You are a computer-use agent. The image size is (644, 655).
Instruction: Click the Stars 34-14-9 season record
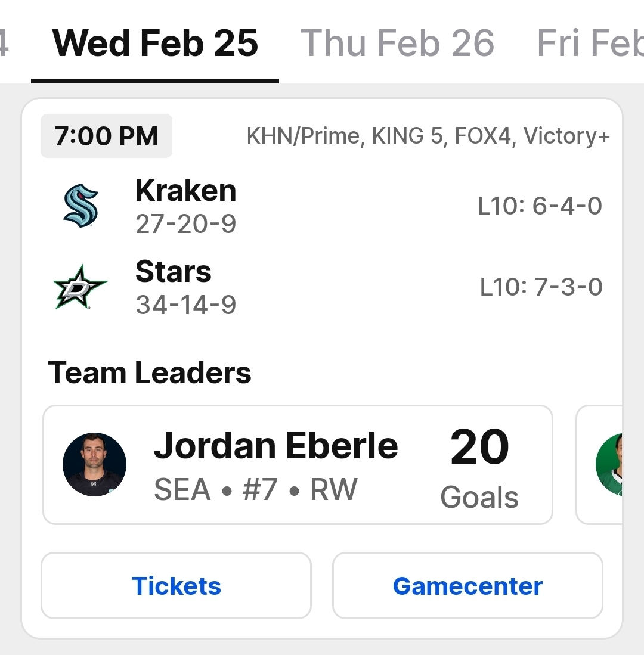tap(185, 305)
